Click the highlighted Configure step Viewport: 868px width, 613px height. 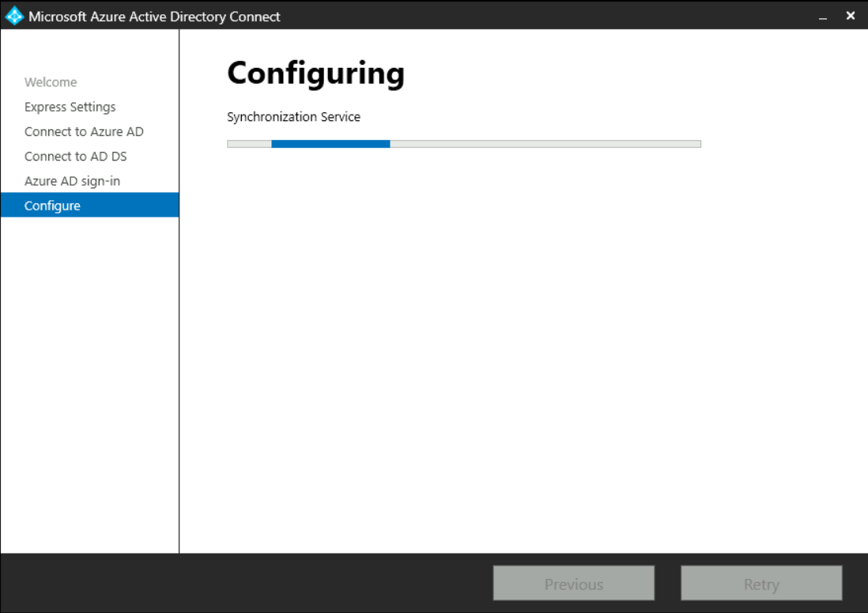pyautogui.click(x=52, y=206)
